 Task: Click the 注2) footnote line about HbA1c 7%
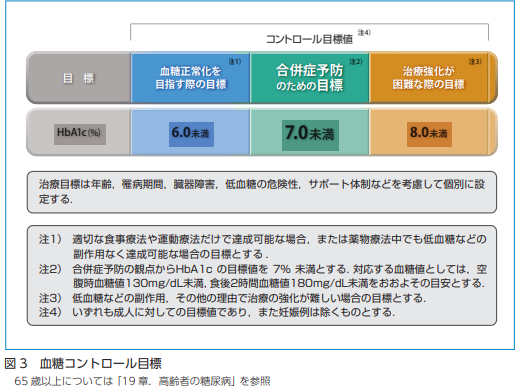(x=263, y=276)
